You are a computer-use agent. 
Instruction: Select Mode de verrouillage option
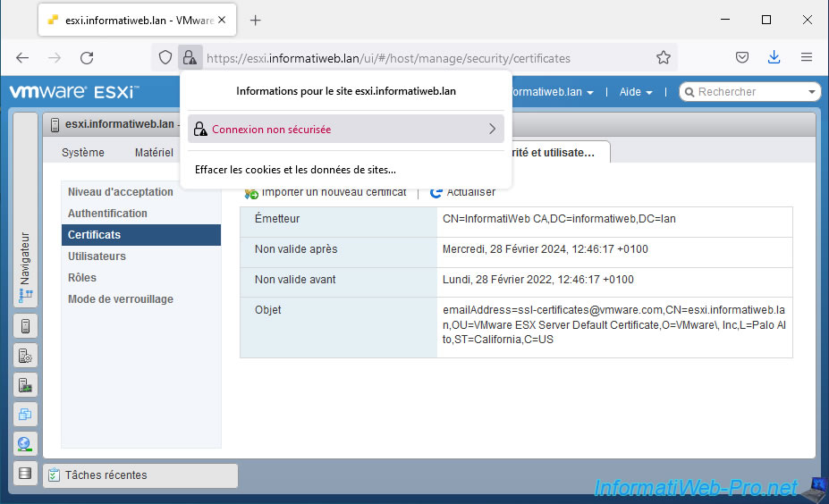click(121, 299)
